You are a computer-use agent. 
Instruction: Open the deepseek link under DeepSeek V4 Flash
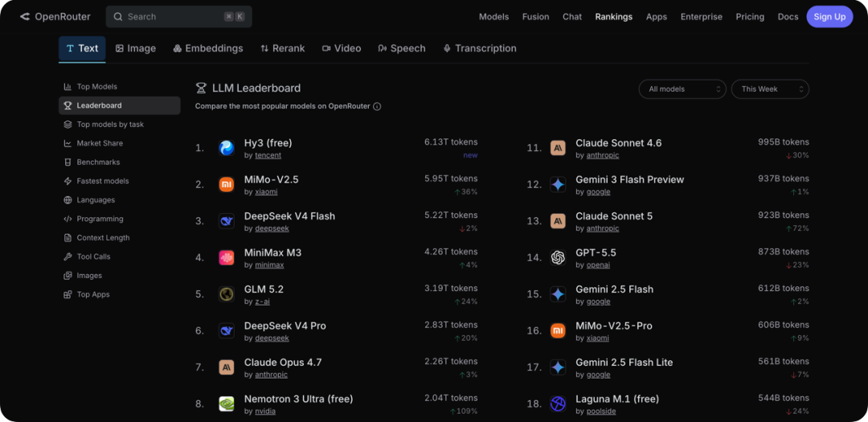pyautogui.click(x=272, y=228)
